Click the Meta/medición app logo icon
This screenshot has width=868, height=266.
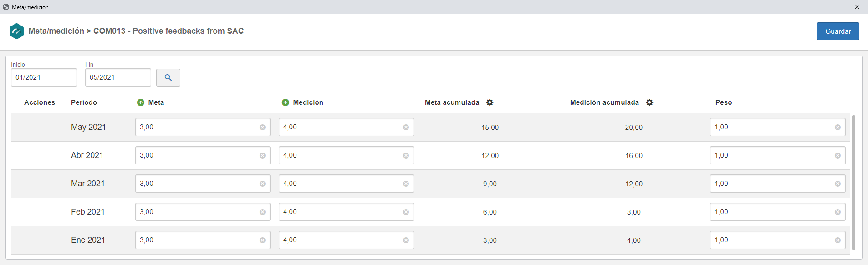[x=16, y=31]
